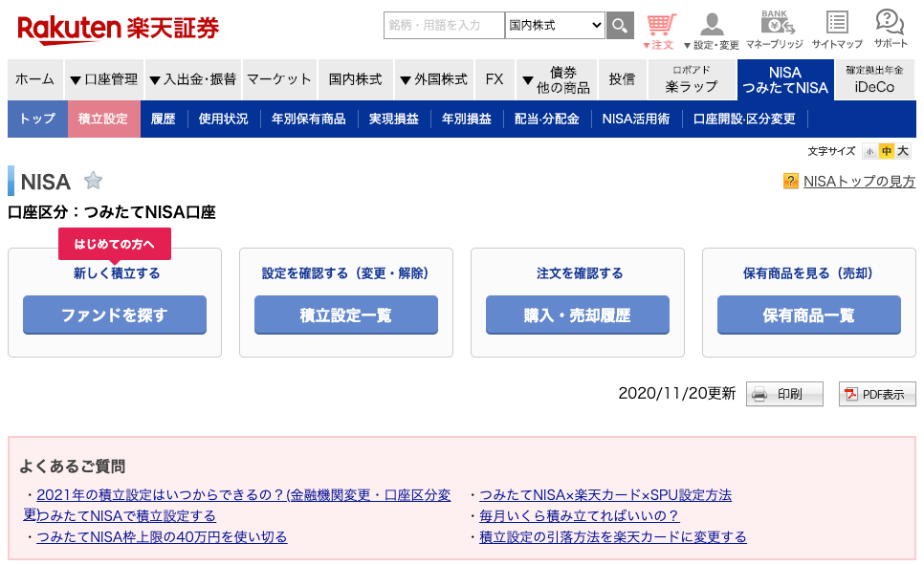Click the magnifier search button
Screen dimensions: 924x565
620,25
